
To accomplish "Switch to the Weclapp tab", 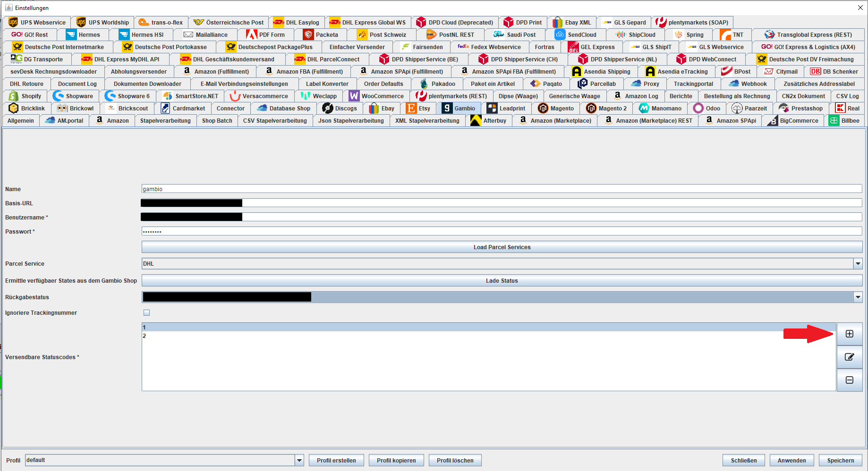I will [x=319, y=96].
